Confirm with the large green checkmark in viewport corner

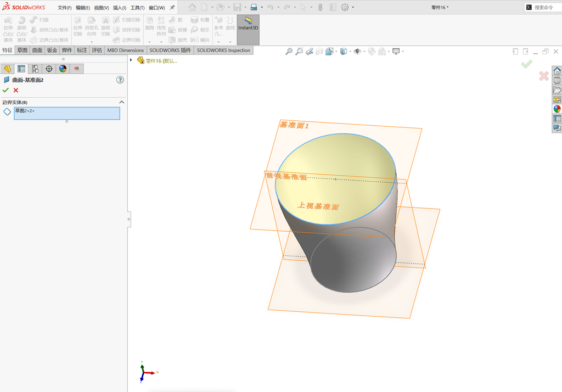pyautogui.click(x=526, y=64)
